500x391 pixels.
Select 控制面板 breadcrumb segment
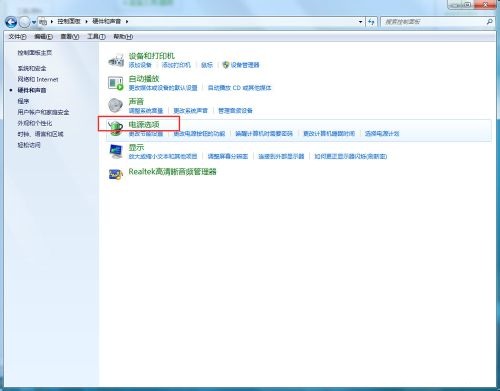[69, 21]
